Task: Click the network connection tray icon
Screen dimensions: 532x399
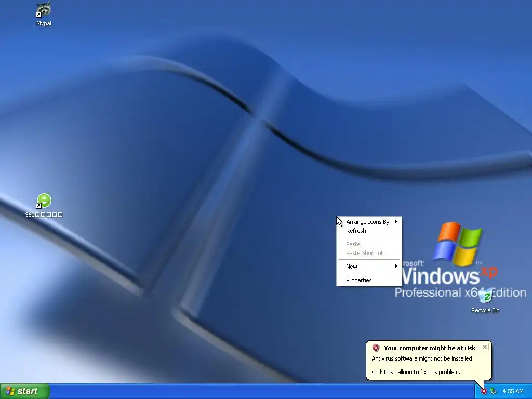Action: tap(494, 392)
